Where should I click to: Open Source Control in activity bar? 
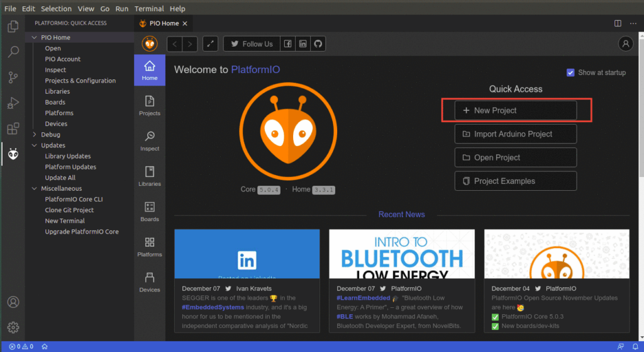[13, 77]
